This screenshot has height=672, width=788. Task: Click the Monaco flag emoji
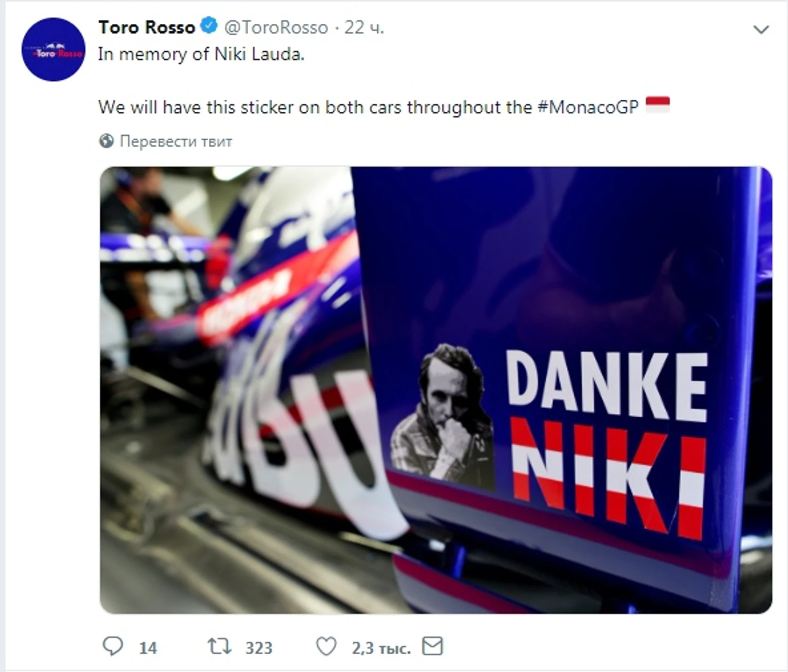point(657,105)
